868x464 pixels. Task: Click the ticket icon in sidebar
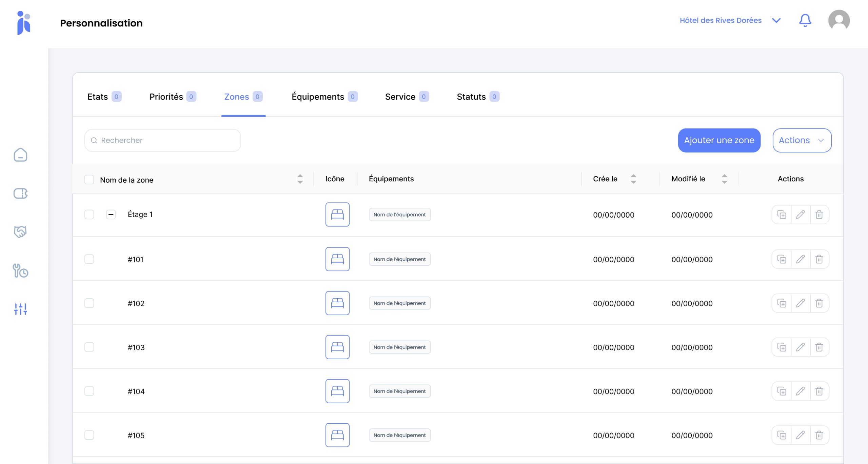pos(20,194)
